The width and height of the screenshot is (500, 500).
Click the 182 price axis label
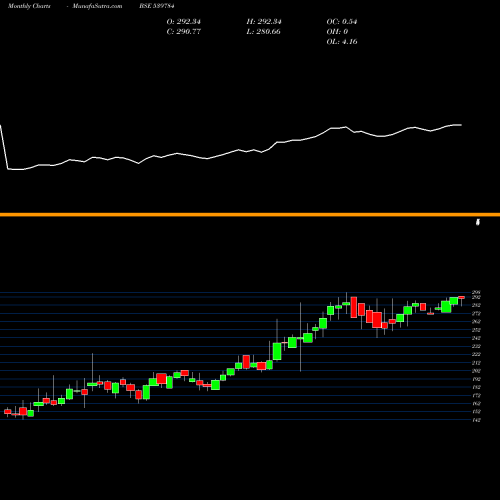tap(476, 387)
